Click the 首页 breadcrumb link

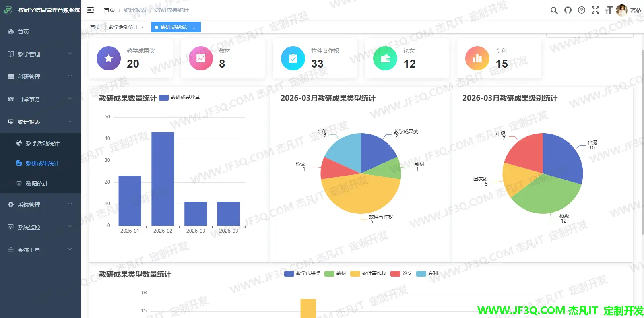(109, 10)
